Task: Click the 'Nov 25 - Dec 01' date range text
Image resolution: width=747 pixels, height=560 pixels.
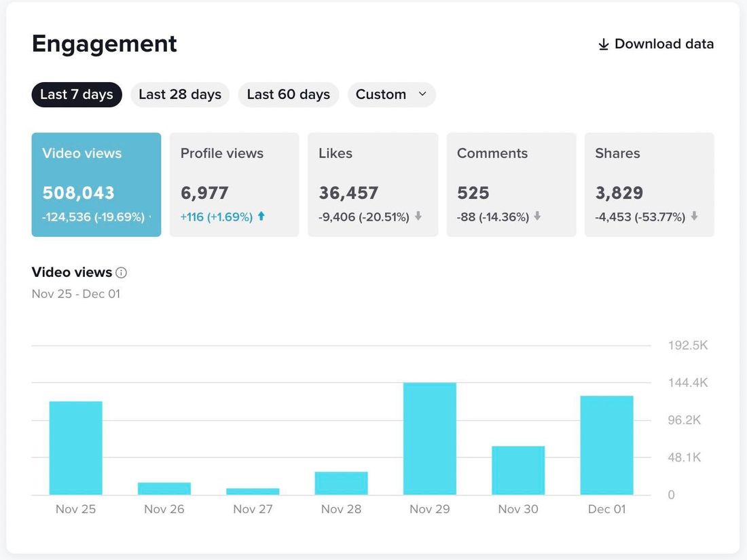Action: [76, 294]
